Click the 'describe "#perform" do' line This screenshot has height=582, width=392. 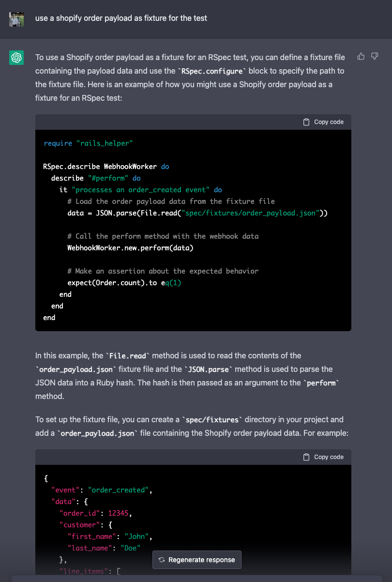click(96, 178)
